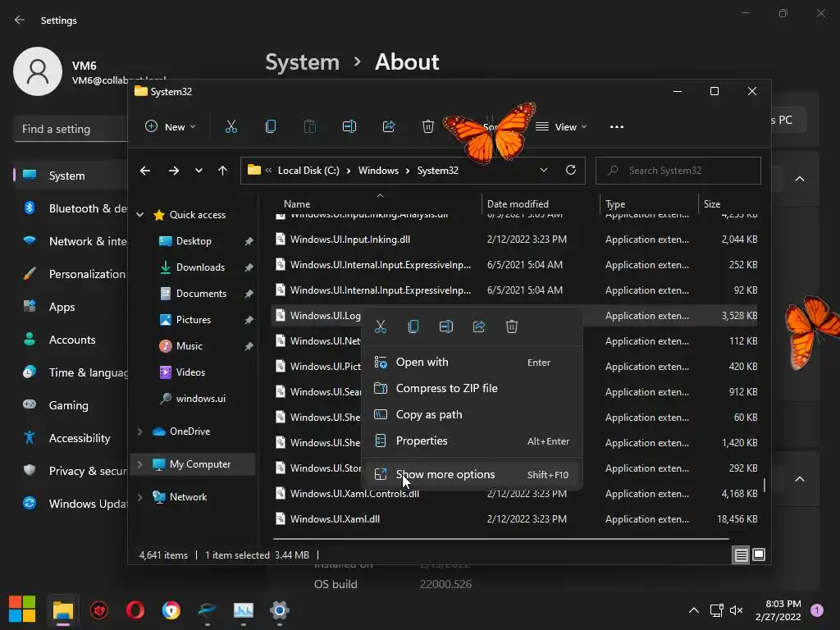Screen dimensions: 840x630
Task: Open windows.ui saved search item
Action: (x=200, y=398)
